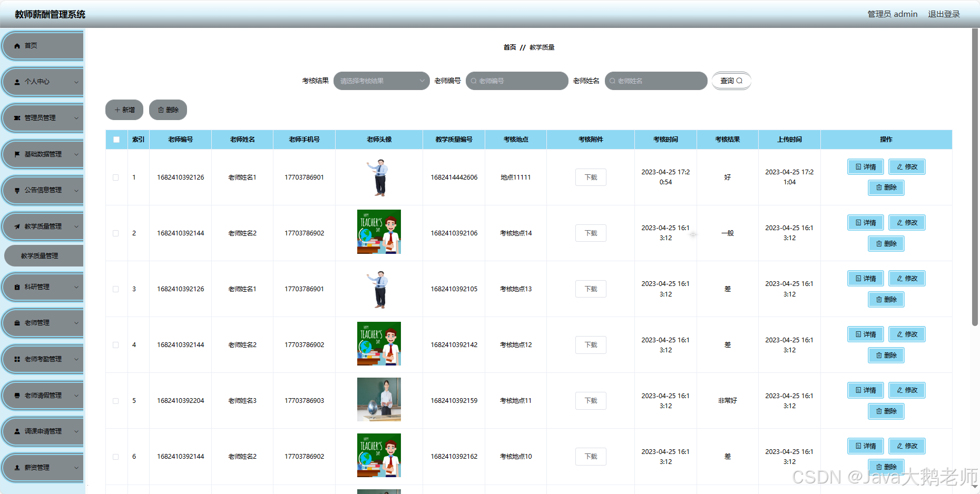Focus the 老师编号 search input
This screenshot has height=494, width=980.
tap(517, 81)
